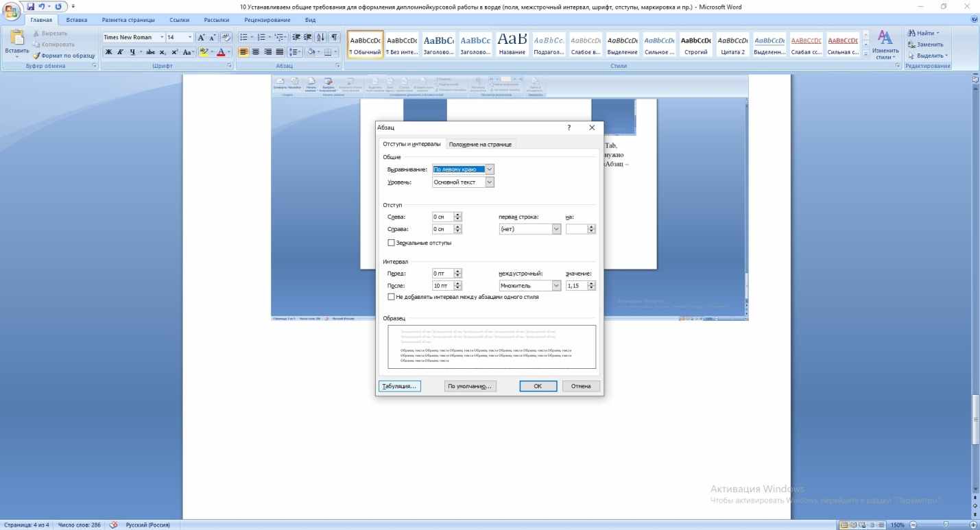Image resolution: width=980 pixels, height=530 pixels.
Task: Toggle Зеркальные отступы checkbox
Action: (x=392, y=243)
